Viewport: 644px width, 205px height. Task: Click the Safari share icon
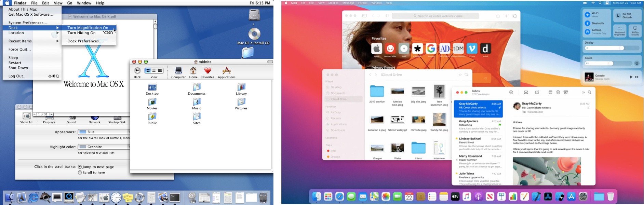[x=498, y=16]
